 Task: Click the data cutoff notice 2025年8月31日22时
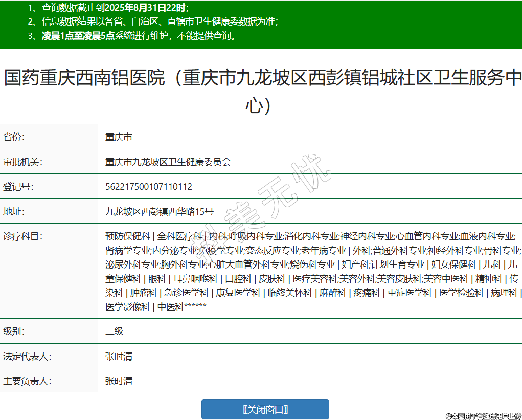[x=146, y=8]
